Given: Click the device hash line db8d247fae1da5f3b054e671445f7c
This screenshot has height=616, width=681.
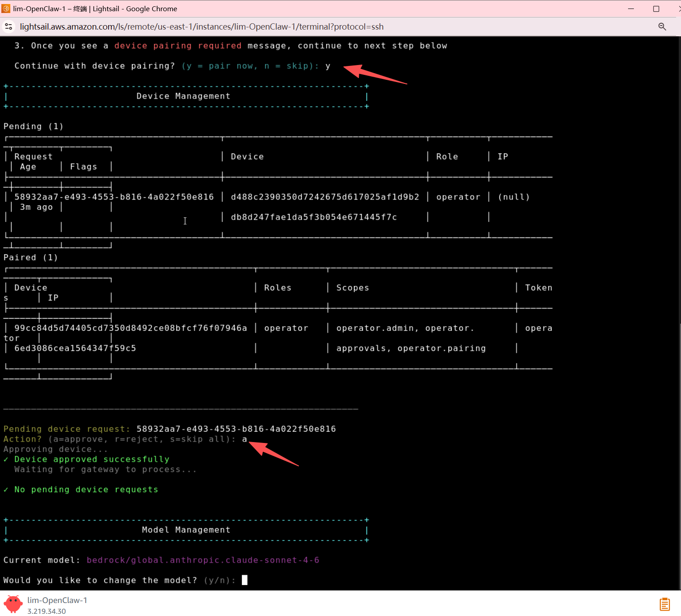Looking at the screenshot, I should (x=314, y=217).
